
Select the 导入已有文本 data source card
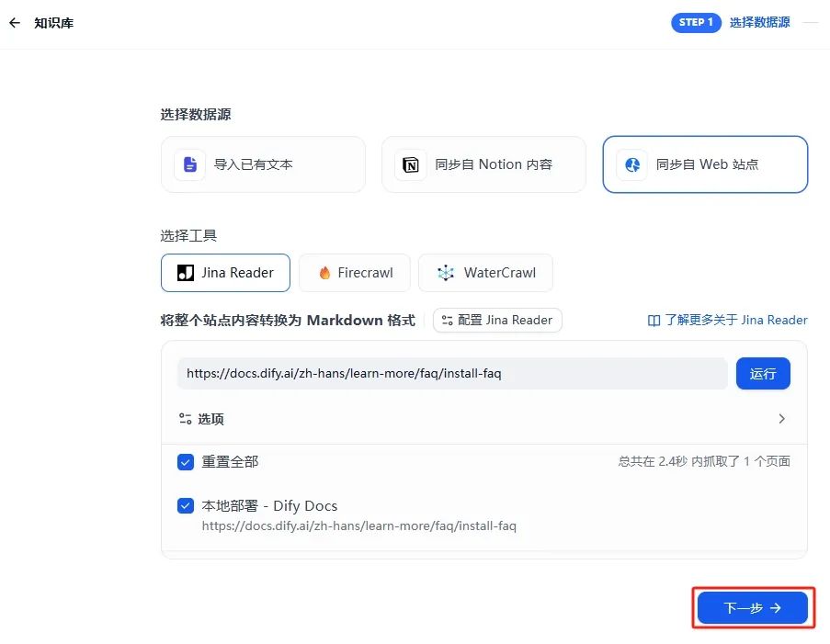pyautogui.click(x=263, y=164)
